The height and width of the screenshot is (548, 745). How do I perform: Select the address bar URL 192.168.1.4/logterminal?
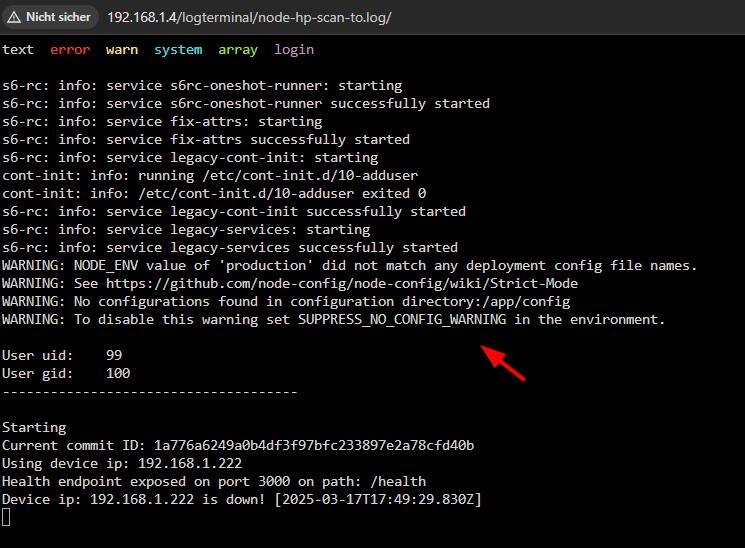pyautogui.click(x=249, y=18)
